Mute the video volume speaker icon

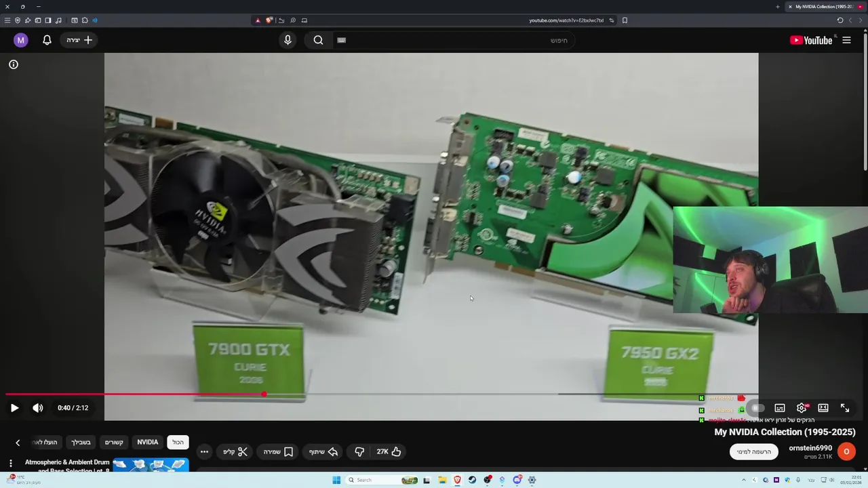pyautogui.click(x=37, y=408)
